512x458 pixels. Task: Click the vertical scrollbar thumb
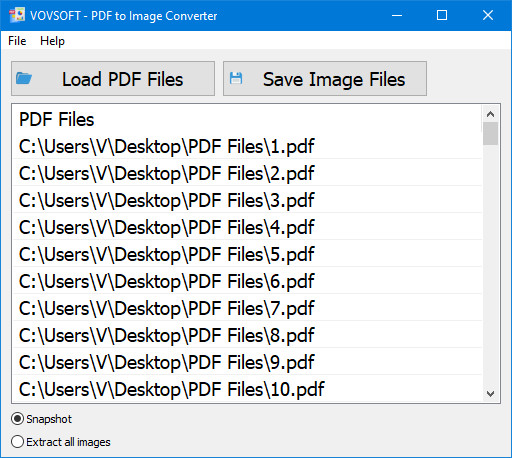point(490,133)
